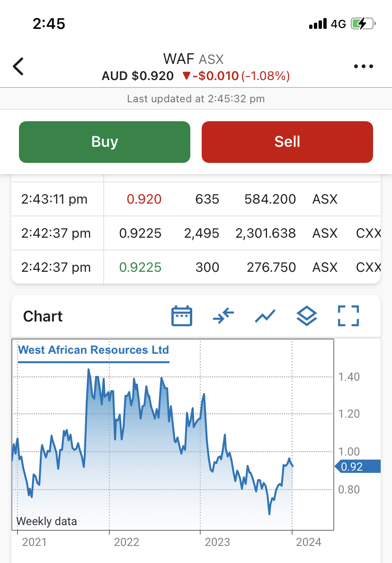Tap the 0.92 current price marker
The height and width of the screenshot is (563, 392).
tap(357, 466)
